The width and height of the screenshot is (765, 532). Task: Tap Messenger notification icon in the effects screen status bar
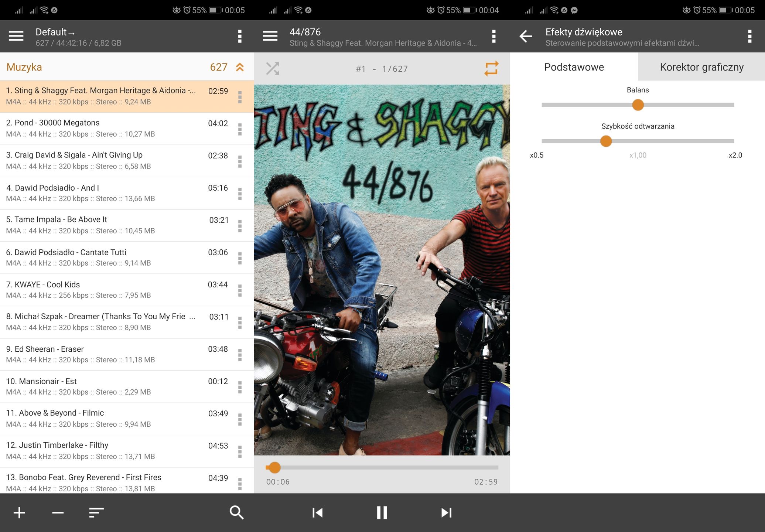pos(574,10)
